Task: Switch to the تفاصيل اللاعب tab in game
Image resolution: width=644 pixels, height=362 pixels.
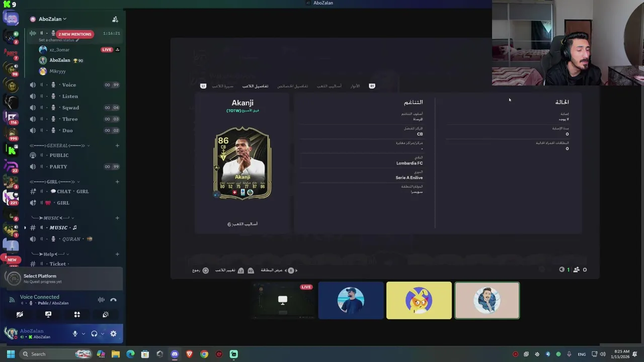Action: (x=255, y=86)
